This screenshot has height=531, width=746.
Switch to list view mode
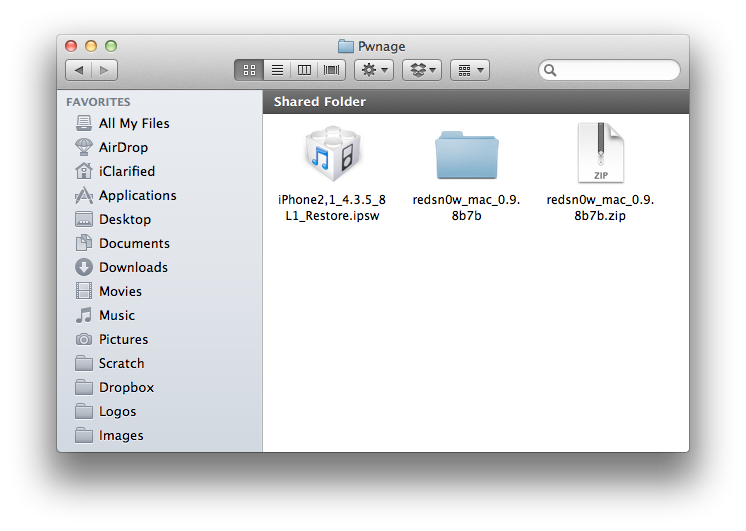(277, 70)
